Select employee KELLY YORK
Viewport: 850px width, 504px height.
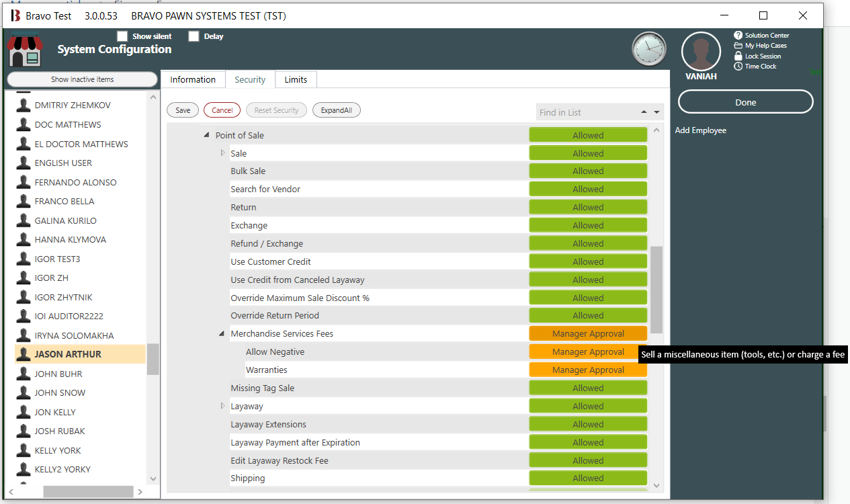(x=58, y=451)
